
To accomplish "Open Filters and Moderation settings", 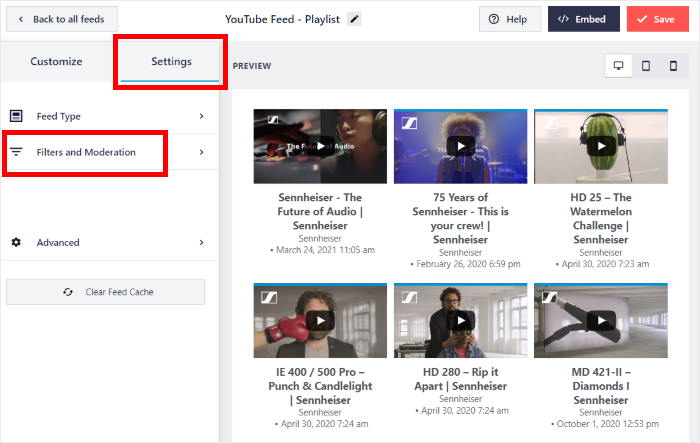I will click(x=109, y=152).
